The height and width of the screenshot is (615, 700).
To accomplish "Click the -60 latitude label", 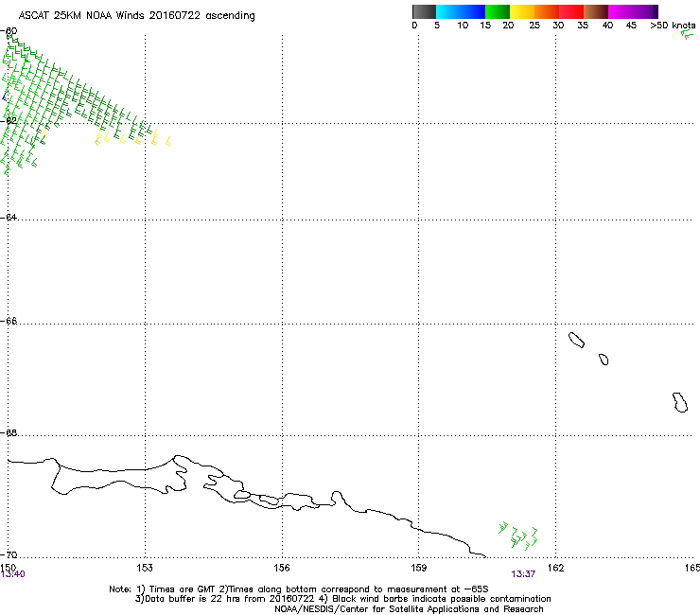I will pyautogui.click(x=9, y=31).
